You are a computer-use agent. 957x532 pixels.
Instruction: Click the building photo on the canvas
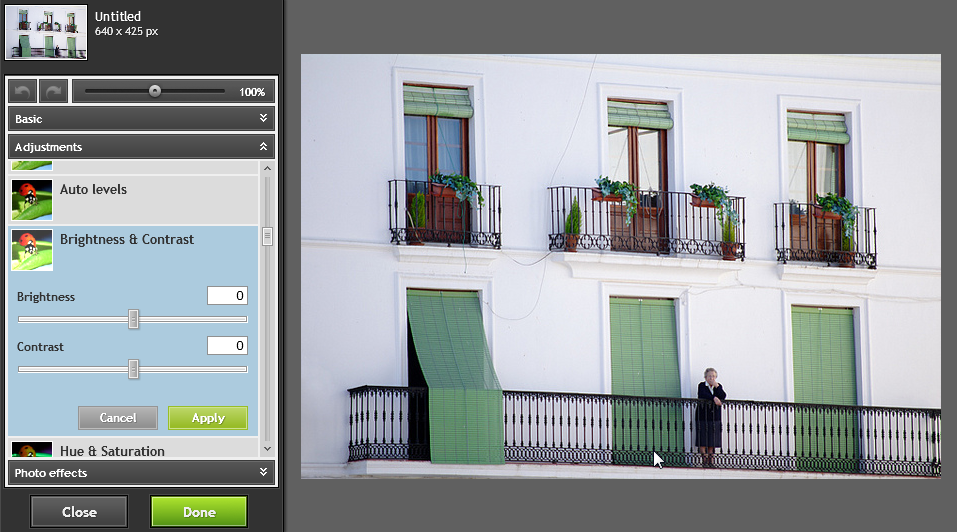point(621,266)
